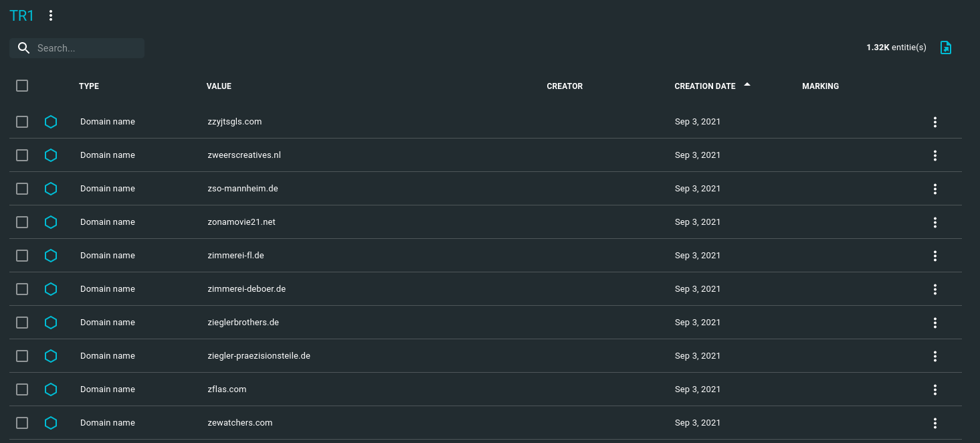Viewport: 980px width, 443px height.
Task: Click the export entities file icon
Action: tap(945, 48)
